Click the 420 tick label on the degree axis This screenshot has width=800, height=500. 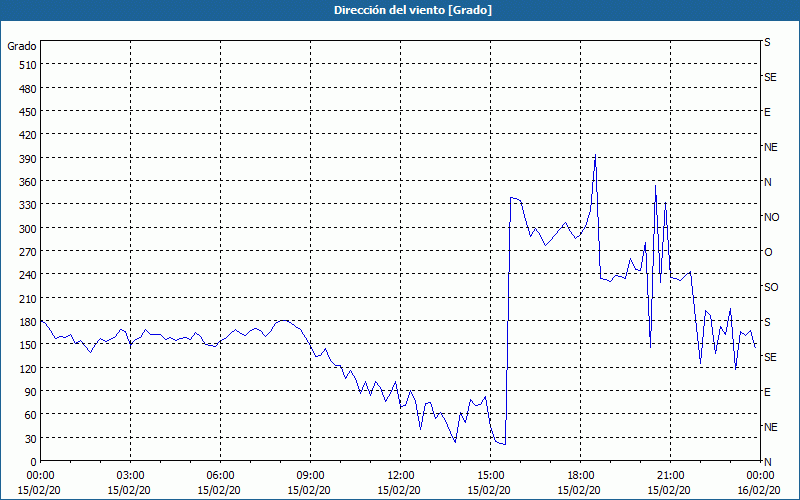point(28,135)
